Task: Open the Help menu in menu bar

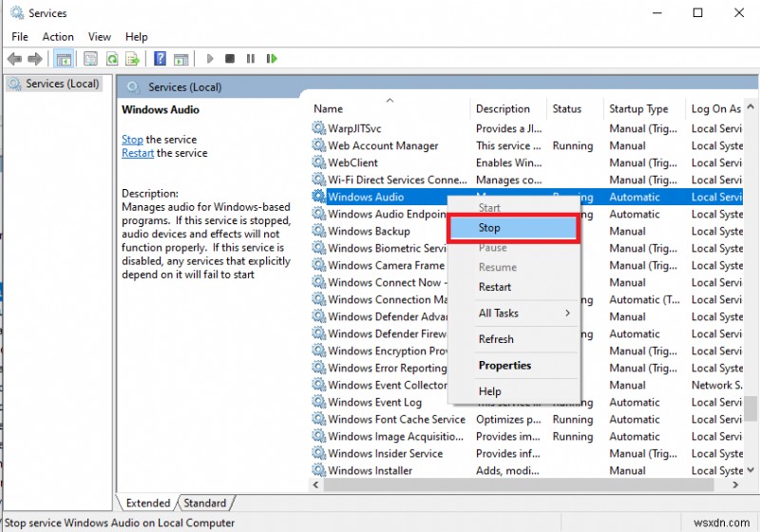Action: (x=136, y=37)
